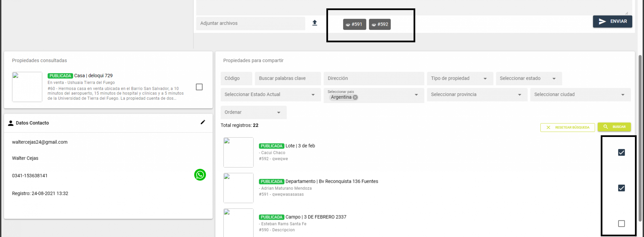The height and width of the screenshot is (237, 644).
Task: Click the #591 property link chip
Action: pos(354,24)
